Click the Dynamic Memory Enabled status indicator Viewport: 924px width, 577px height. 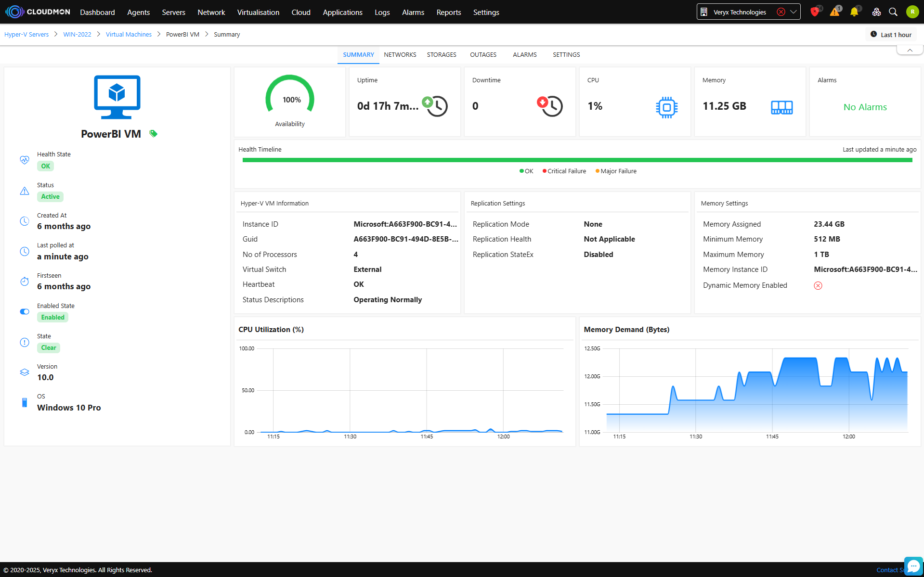tap(818, 285)
